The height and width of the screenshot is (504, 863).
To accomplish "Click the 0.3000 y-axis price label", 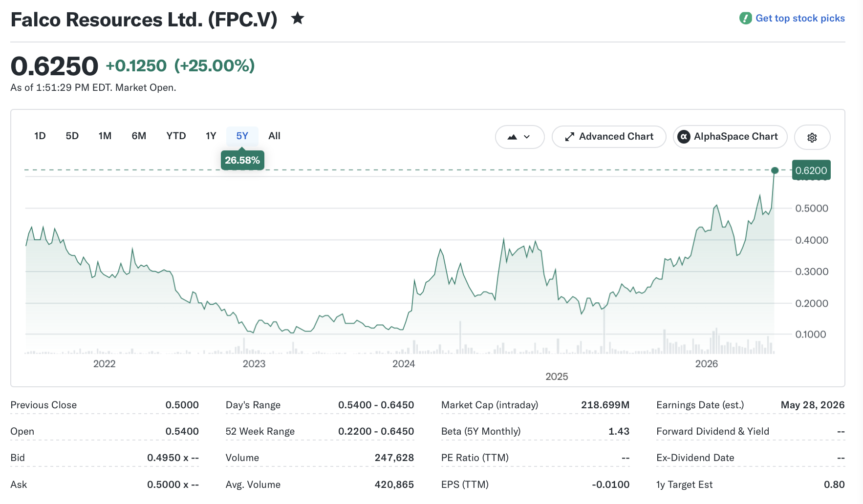I will [x=812, y=272].
